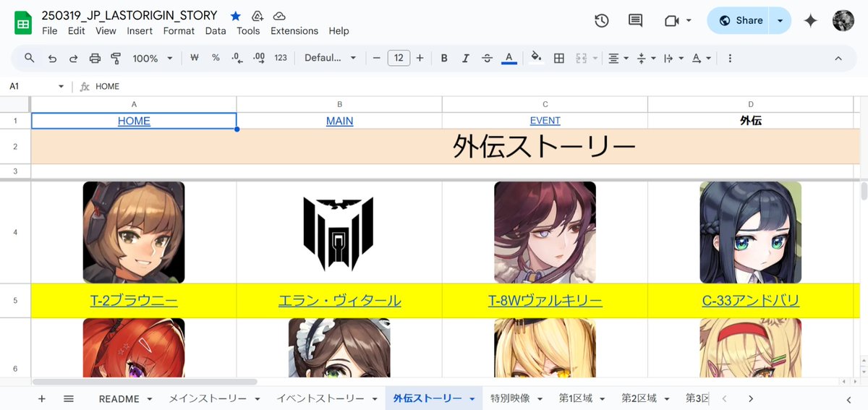Open the comments panel icon
Screen dimensions: 868x410
pos(635,21)
